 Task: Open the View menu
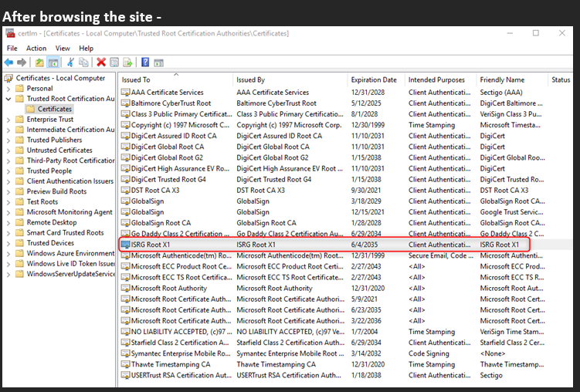pos(63,48)
